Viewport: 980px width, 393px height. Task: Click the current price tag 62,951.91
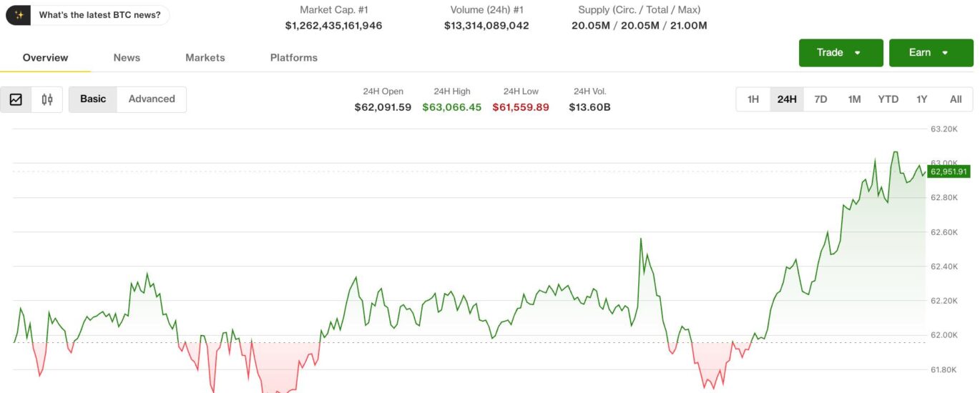click(949, 171)
